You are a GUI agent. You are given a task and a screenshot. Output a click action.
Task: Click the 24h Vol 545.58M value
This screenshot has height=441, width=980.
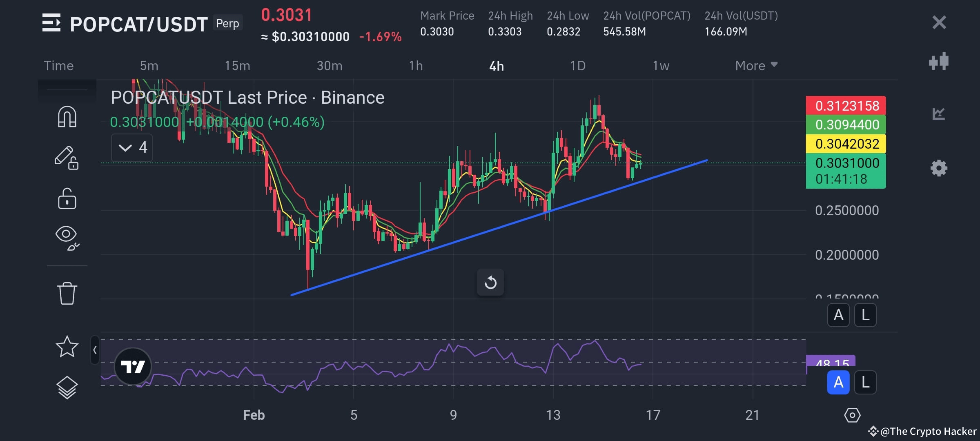coord(625,31)
